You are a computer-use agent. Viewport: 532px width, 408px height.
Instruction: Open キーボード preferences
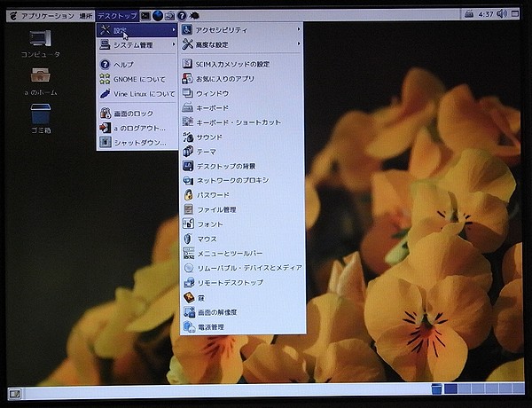[241, 108]
